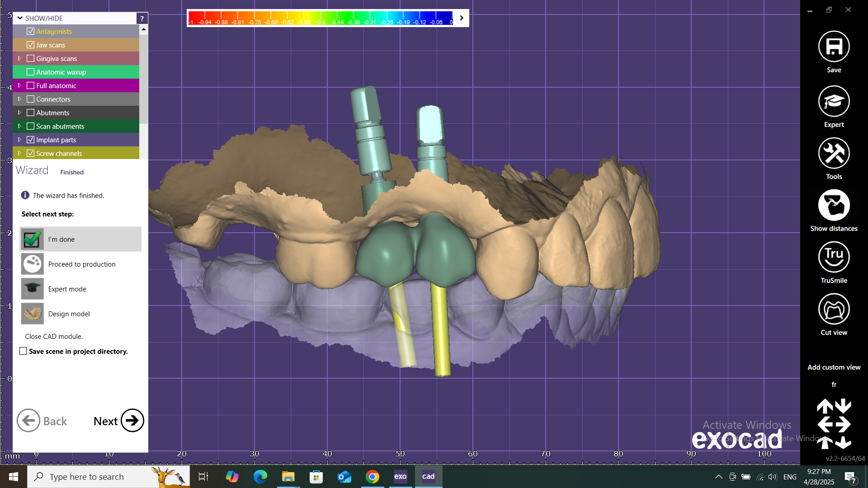The height and width of the screenshot is (488, 868).
Task: Expand the Gingiva scans tree arrow
Action: click(x=19, y=58)
